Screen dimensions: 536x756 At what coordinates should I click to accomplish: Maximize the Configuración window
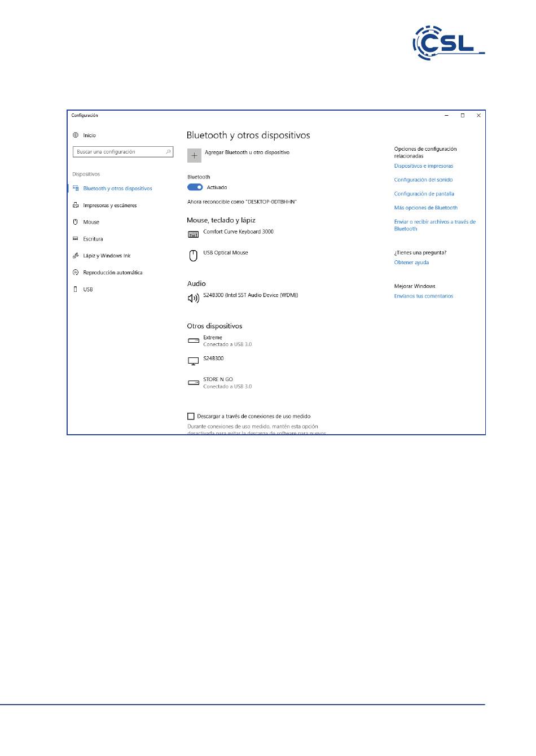(463, 116)
